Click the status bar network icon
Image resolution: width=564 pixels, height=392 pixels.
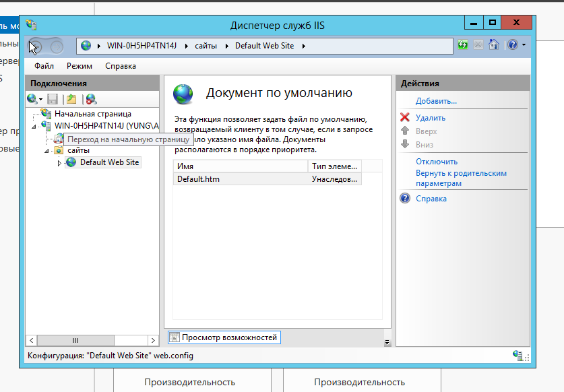518,356
